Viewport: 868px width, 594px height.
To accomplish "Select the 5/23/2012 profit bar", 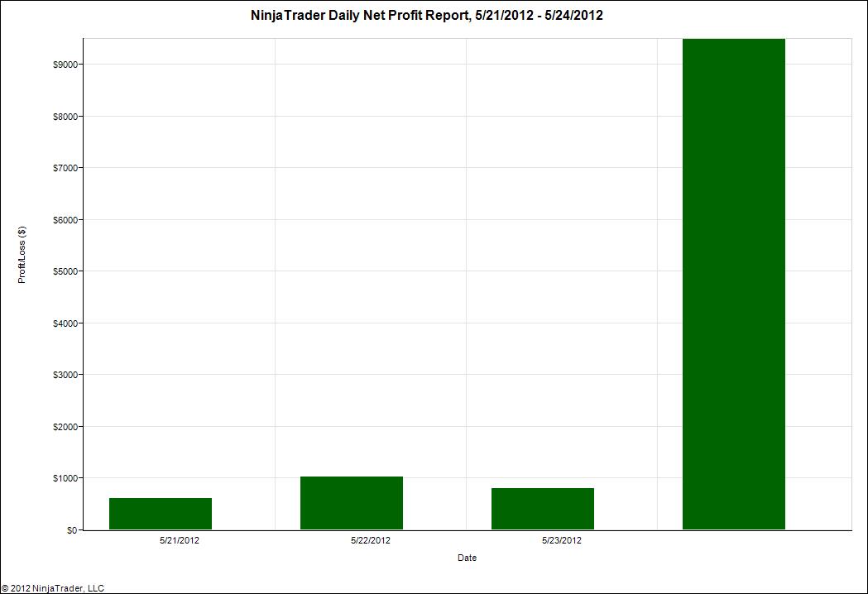I will (543, 509).
